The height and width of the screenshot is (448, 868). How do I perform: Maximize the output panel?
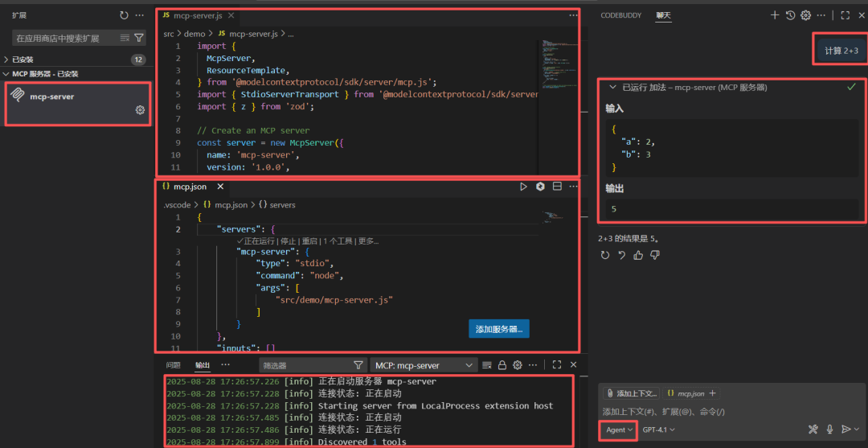[558, 365]
